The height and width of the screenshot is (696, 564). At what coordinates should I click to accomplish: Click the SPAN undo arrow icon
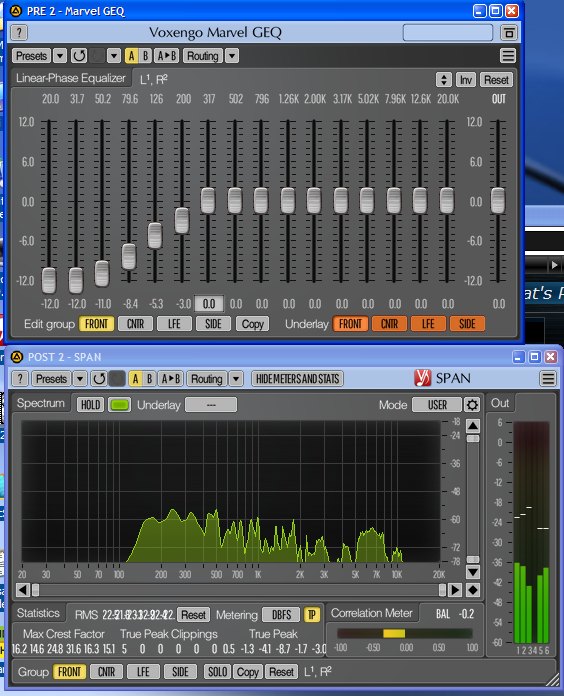[x=99, y=379]
